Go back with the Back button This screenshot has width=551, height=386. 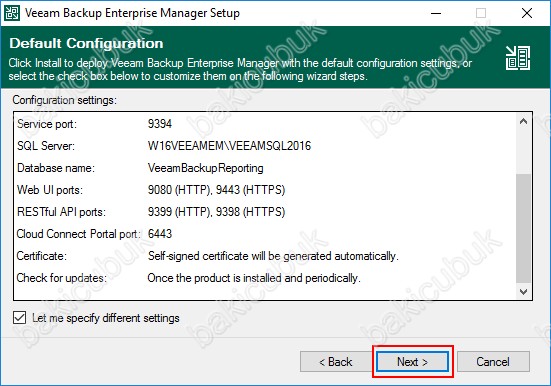click(x=336, y=361)
